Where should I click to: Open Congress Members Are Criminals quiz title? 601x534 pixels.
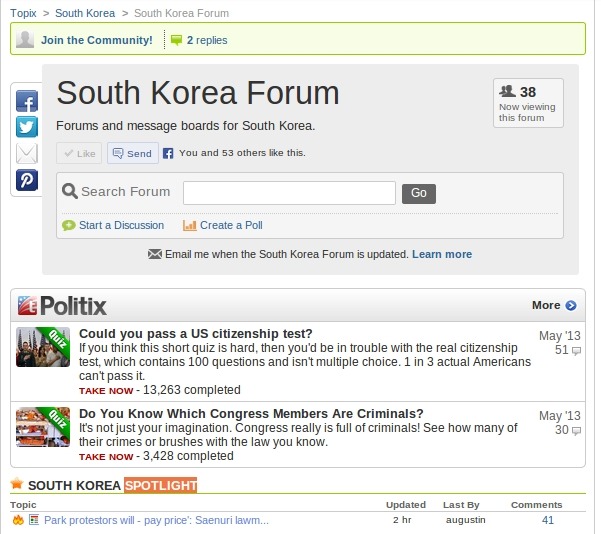point(251,414)
